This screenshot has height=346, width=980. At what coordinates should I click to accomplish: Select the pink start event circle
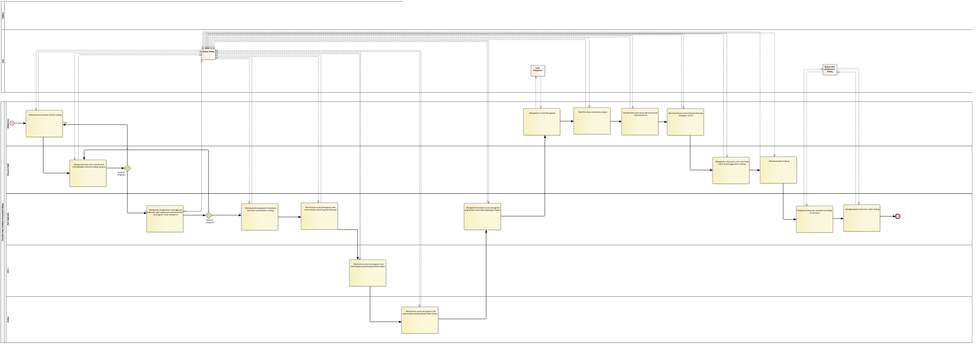coord(12,123)
